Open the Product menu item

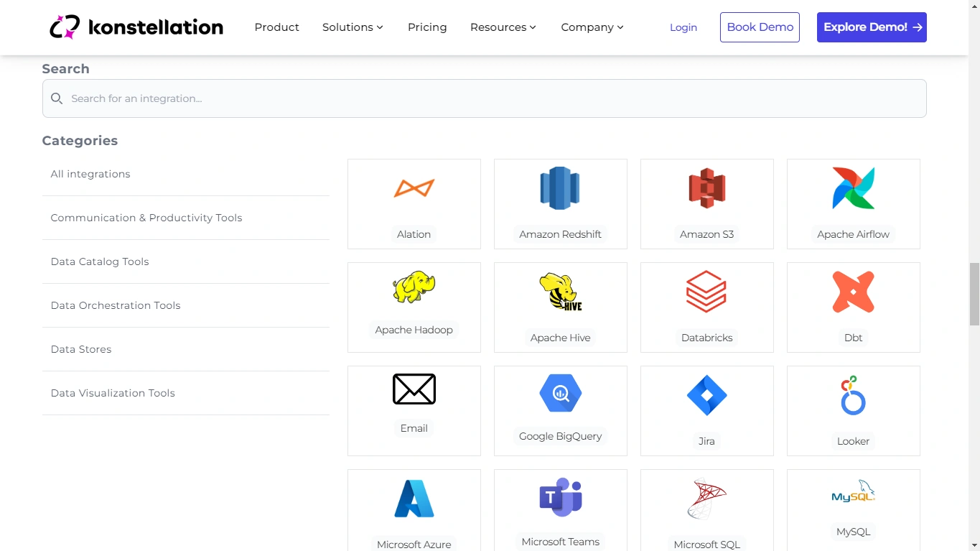[x=276, y=27]
